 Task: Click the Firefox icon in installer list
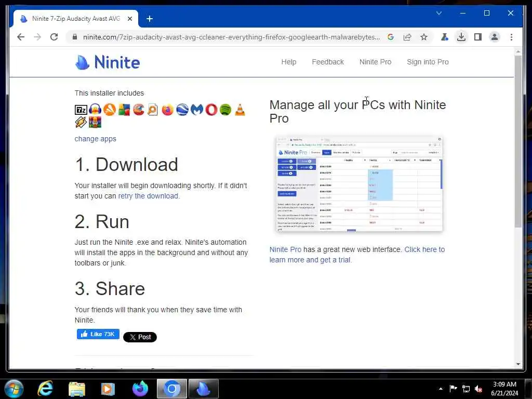(168, 110)
